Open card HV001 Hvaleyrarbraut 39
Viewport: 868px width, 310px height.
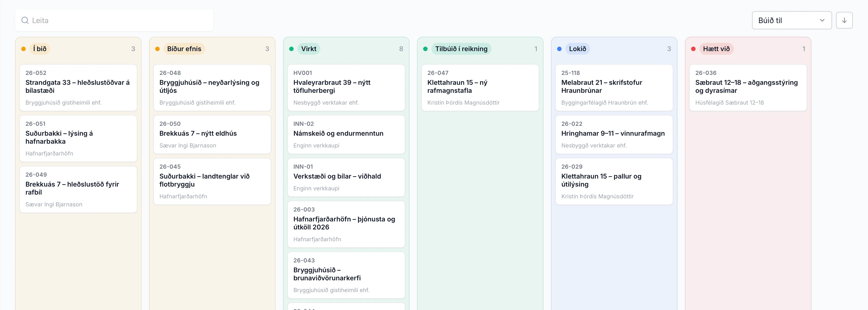[x=346, y=88]
